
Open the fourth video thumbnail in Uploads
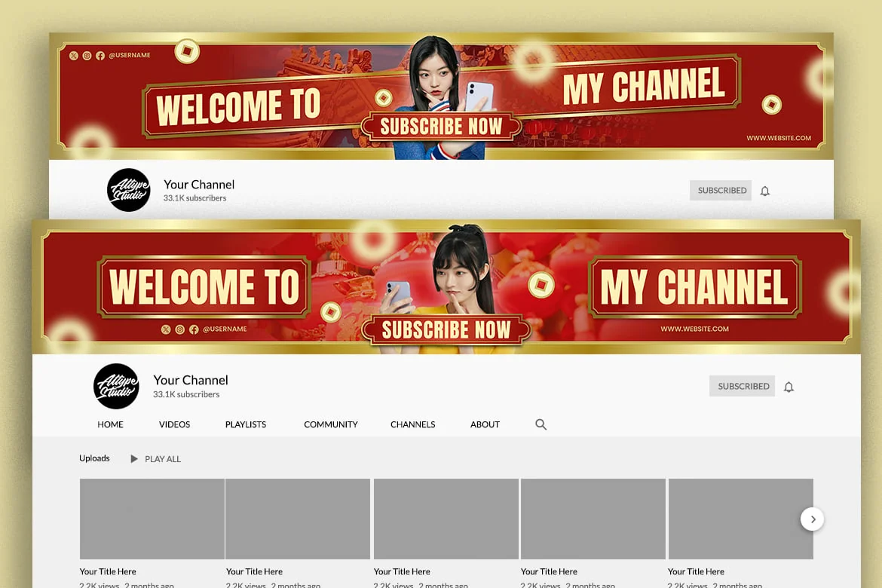coord(593,519)
